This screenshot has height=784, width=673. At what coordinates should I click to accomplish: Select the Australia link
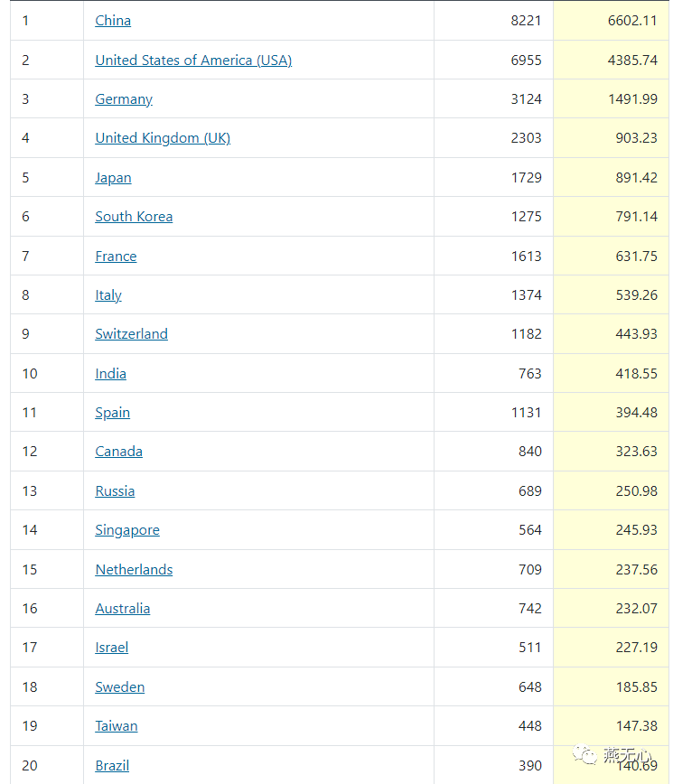[123, 609]
